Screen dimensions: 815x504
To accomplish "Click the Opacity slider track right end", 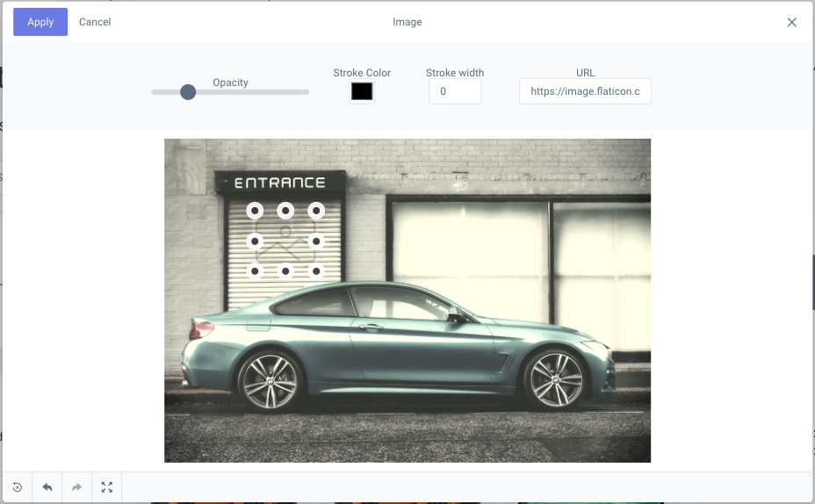I will click(x=306, y=92).
